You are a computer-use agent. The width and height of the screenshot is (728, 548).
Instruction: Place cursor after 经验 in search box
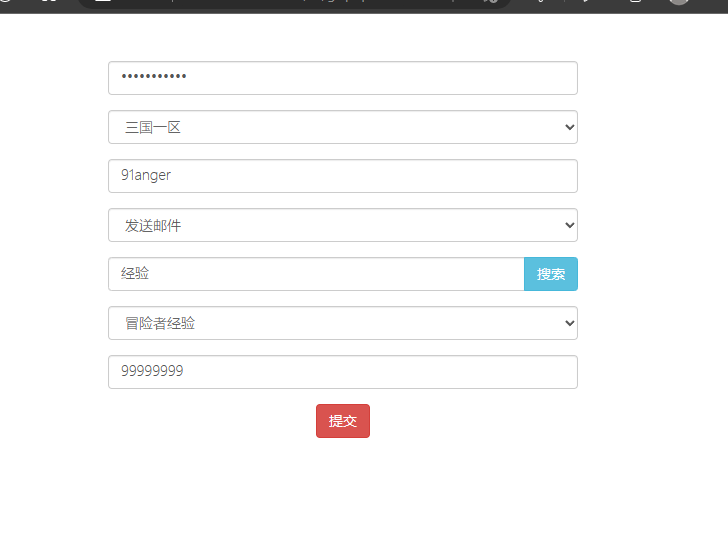click(x=151, y=274)
